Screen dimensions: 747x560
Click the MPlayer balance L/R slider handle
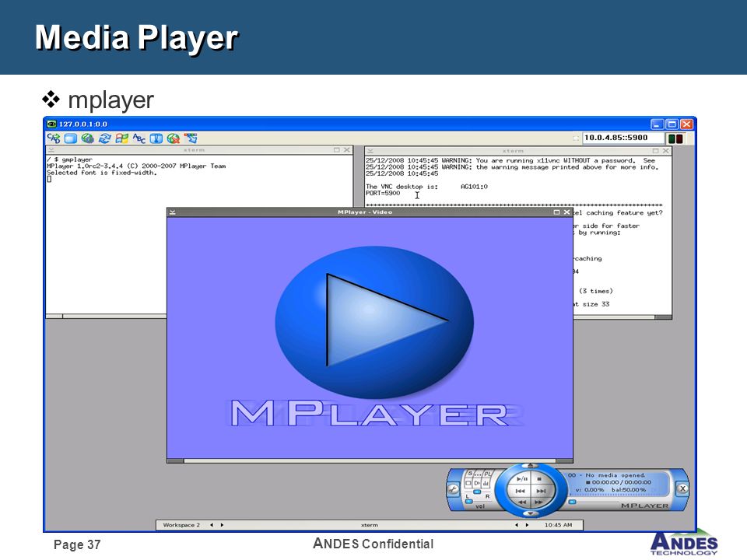(477, 492)
